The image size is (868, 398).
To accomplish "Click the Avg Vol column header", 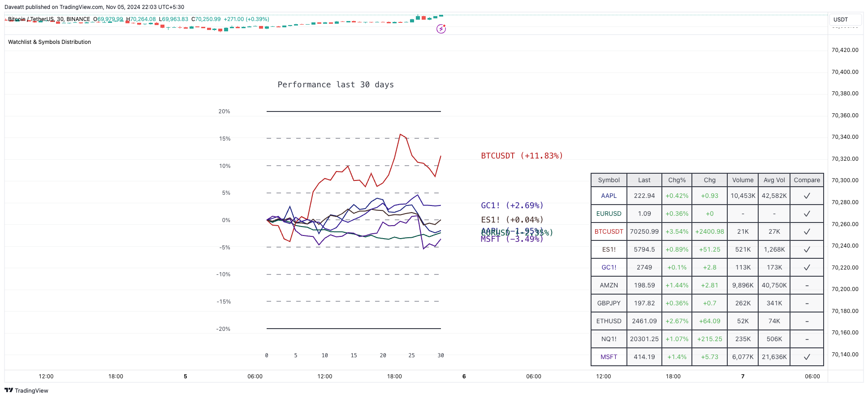I will (774, 180).
